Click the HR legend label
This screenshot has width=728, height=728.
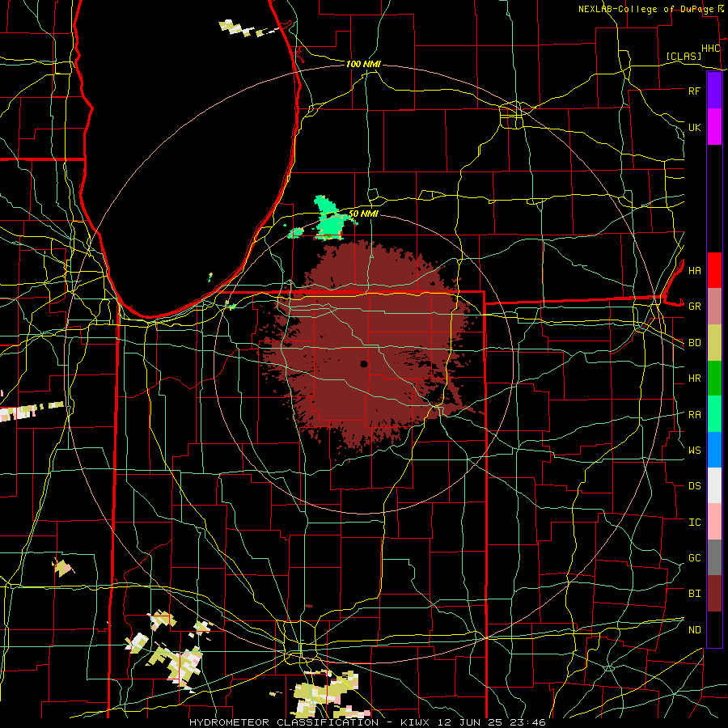pyautogui.click(x=694, y=379)
